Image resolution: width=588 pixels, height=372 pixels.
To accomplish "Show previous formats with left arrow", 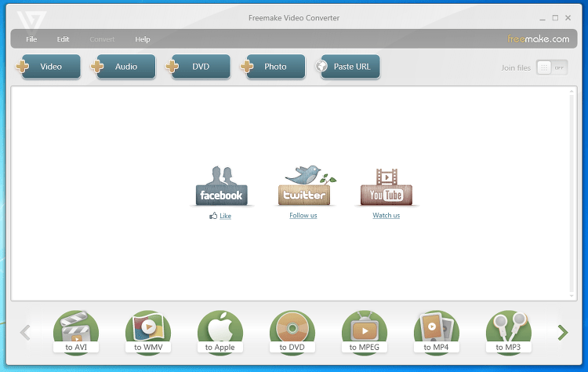I will [x=25, y=333].
